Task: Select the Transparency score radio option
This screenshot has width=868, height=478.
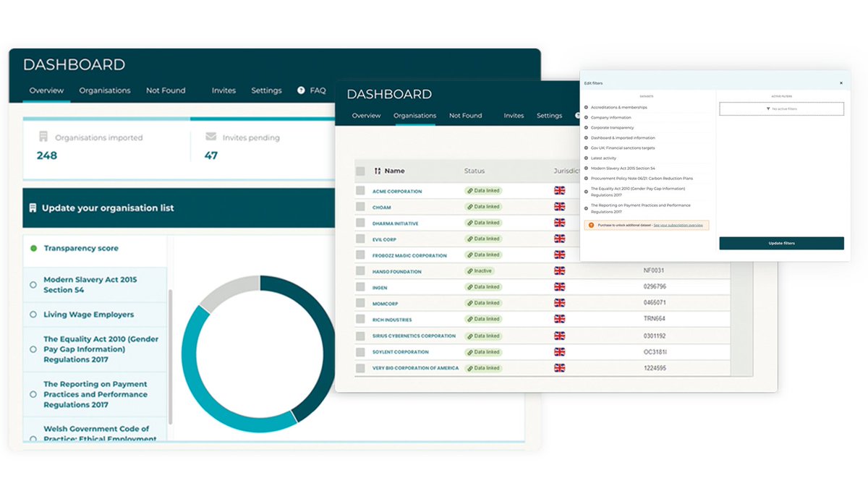Action: pyautogui.click(x=33, y=248)
